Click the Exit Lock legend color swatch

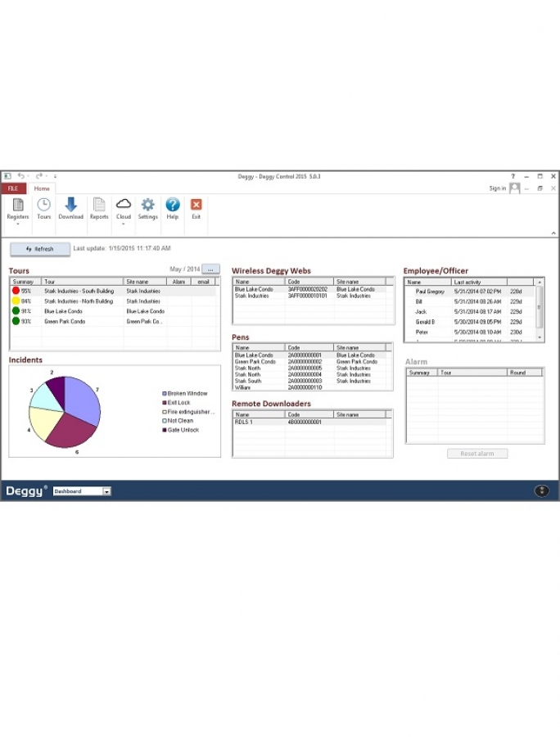pos(165,403)
